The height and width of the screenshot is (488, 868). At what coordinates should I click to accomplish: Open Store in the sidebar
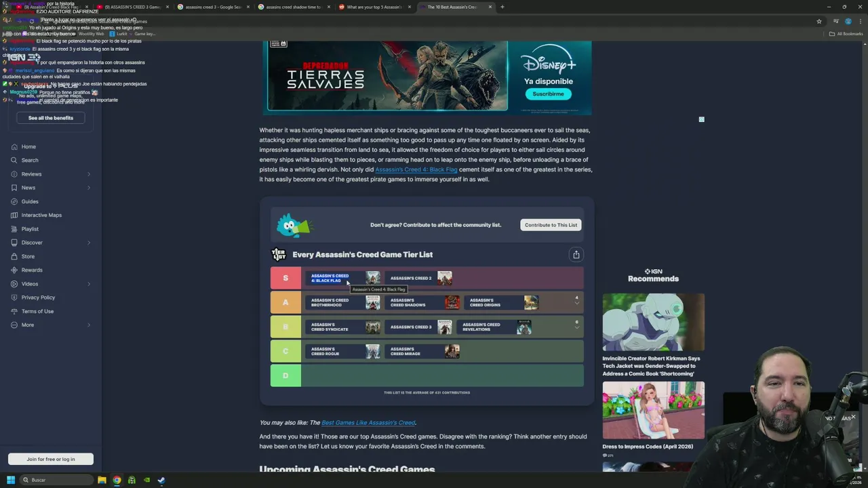pos(28,256)
